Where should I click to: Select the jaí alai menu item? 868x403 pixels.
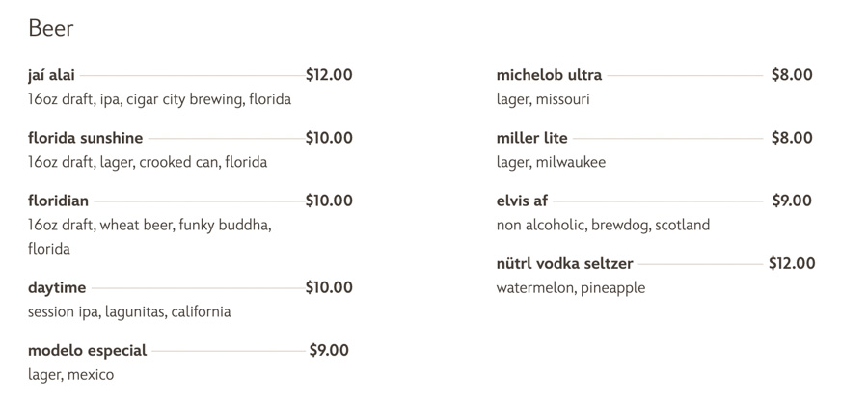pos(51,75)
